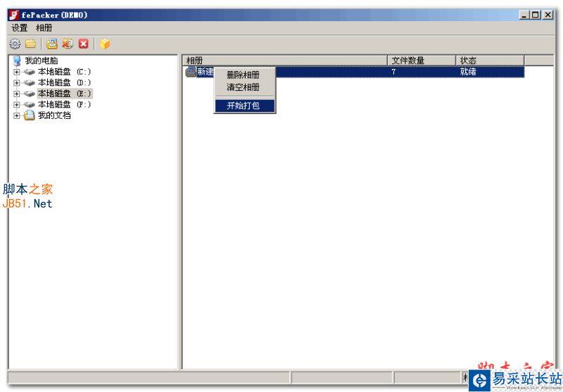The image size is (563, 392).
Task: Click the red X delete toolbar icon
Action: click(x=83, y=44)
